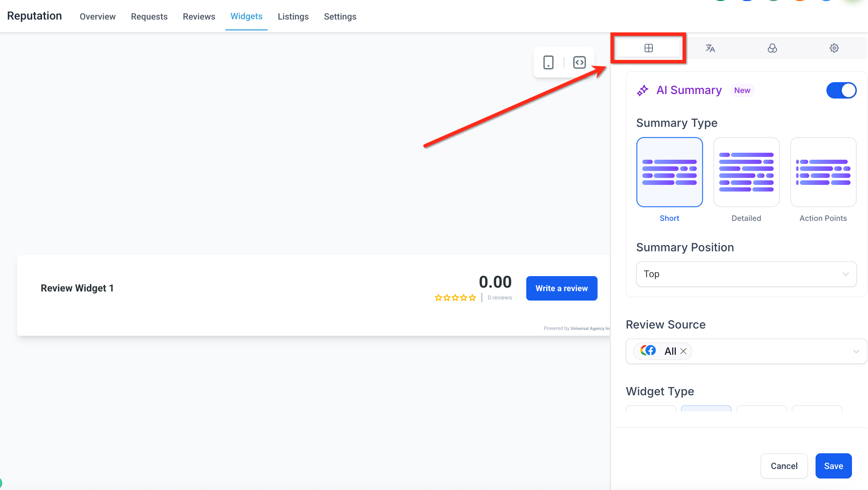Click the AI Summary sparkle icon
This screenshot has height=490, width=868.
pyautogui.click(x=643, y=91)
